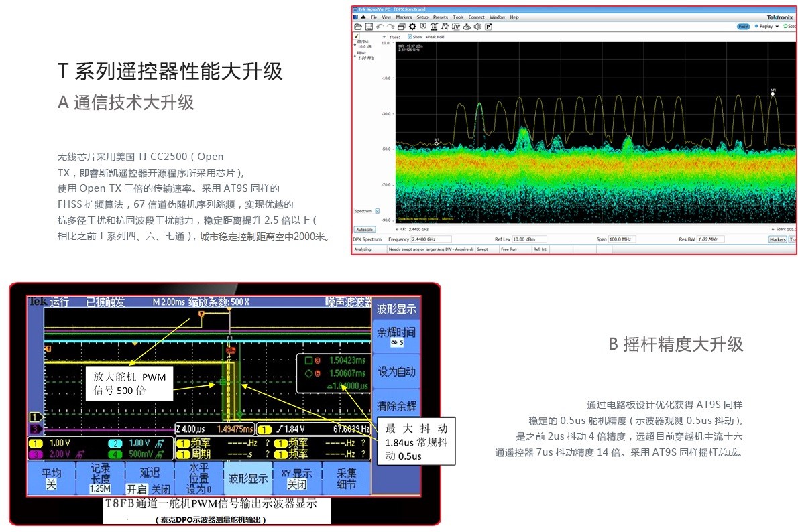
Task: Toggle oscilloscope '延迟 开启 关闭' button
Action: tap(149, 478)
